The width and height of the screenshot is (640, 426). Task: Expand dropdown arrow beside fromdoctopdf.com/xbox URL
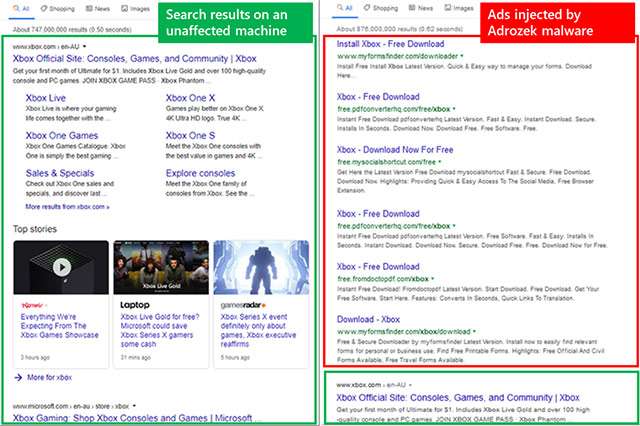(435, 279)
